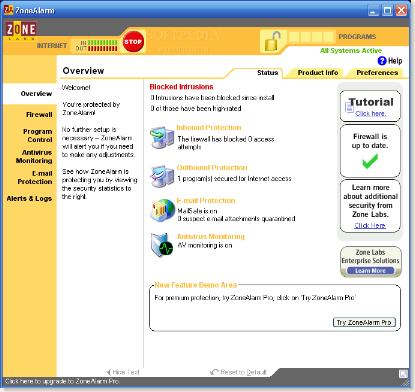Open E-mail Protection in the sidebar

(35, 178)
